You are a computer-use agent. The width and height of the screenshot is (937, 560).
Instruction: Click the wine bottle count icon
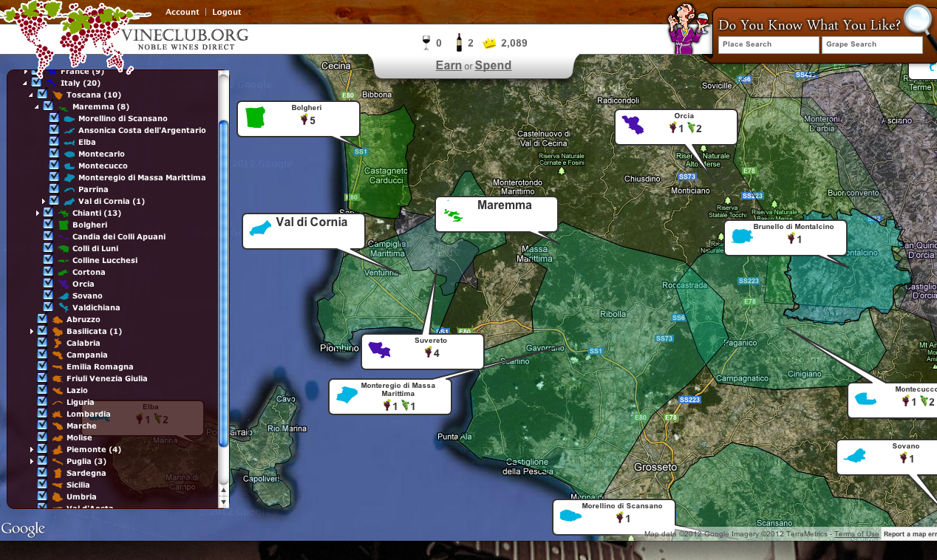click(x=459, y=43)
